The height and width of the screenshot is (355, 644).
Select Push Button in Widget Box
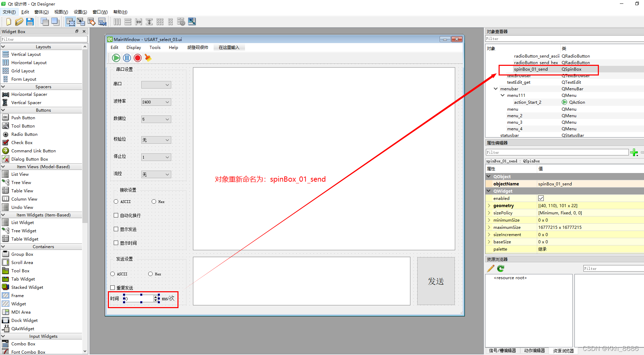click(x=23, y=118)
